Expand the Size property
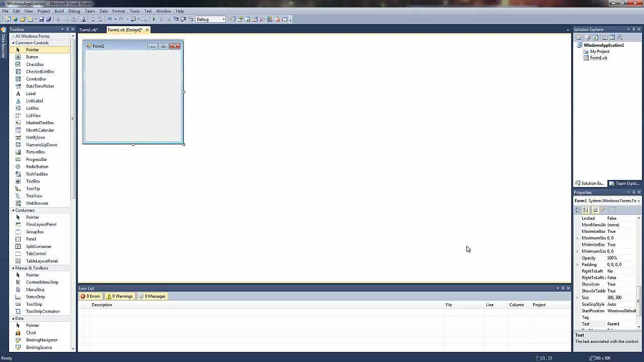The image size is (644, 362). tap(578, 298)
